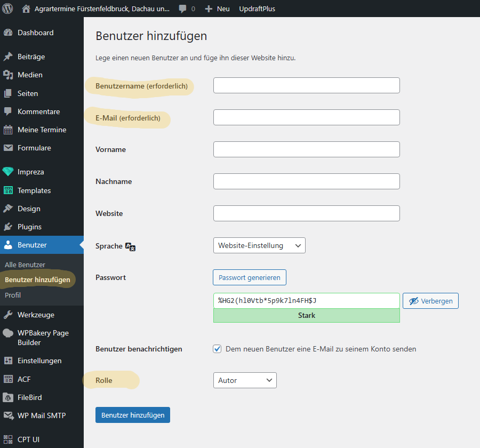Screen dimensions: 480x448
Task: Go to Alle Benutzer submenu
Action: [25, 265]
